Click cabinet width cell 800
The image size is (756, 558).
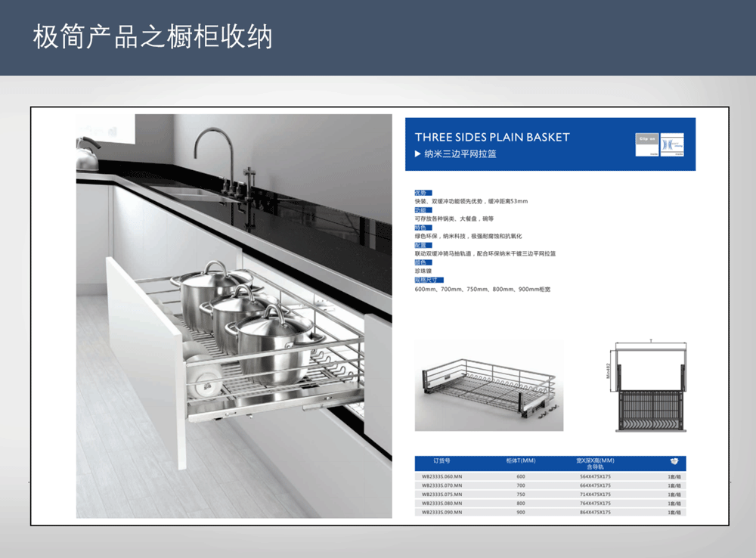pyautogui.click(x=521, y=503)
